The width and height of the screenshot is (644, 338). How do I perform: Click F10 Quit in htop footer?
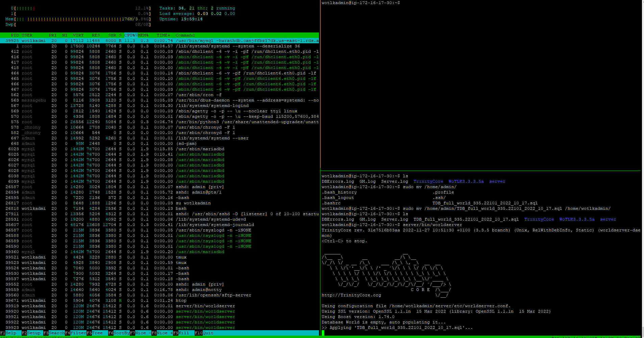(x=207, y=333)
